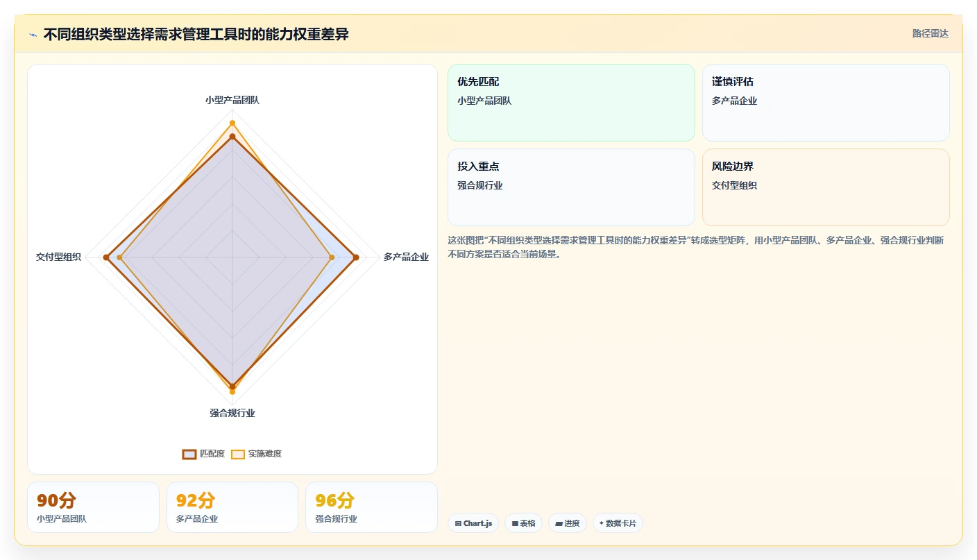Viewport: 977px width, 560px height.
Task: Click the 96分 强合规行业 score card
Action: click(371, 507)
